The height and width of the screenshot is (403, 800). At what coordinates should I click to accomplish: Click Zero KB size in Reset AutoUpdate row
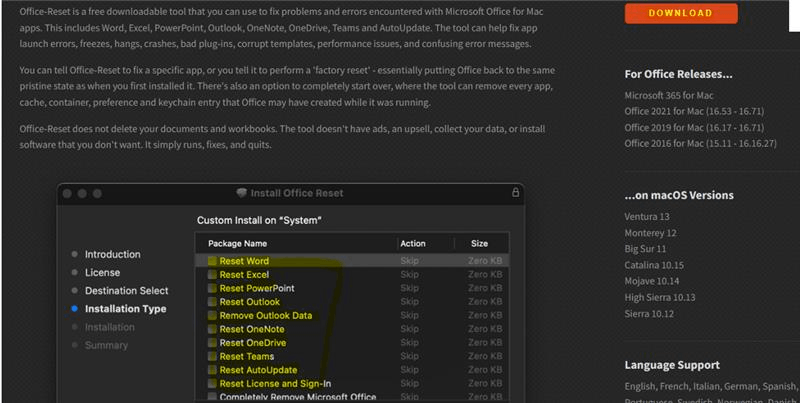[x=485, y=370]
